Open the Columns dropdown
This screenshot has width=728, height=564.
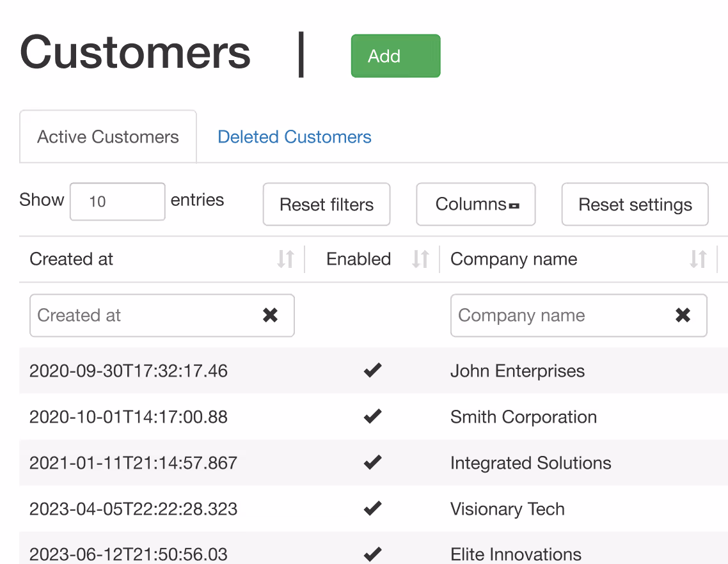(x=475, y=205)
